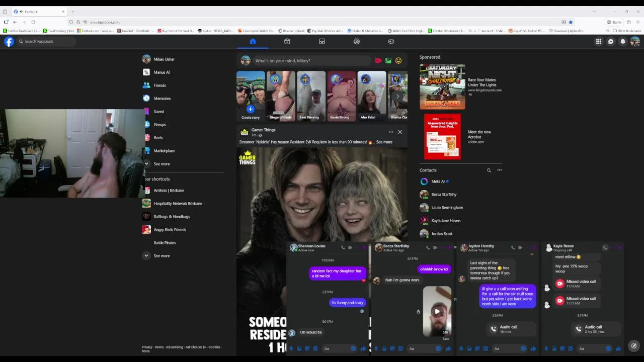Start video call in Jayden Hendry chat
This screenshot has height=362, width=644.
(520, 247)
